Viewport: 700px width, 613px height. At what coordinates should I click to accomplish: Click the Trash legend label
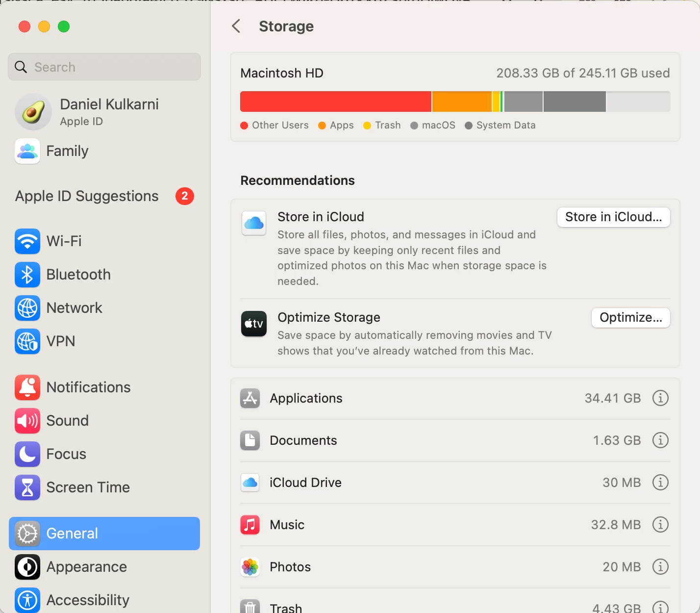click(x=388, y=126)
